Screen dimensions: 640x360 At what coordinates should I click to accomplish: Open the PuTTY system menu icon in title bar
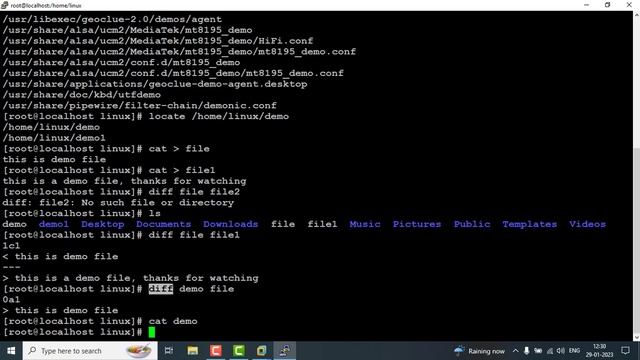[4, 5]
